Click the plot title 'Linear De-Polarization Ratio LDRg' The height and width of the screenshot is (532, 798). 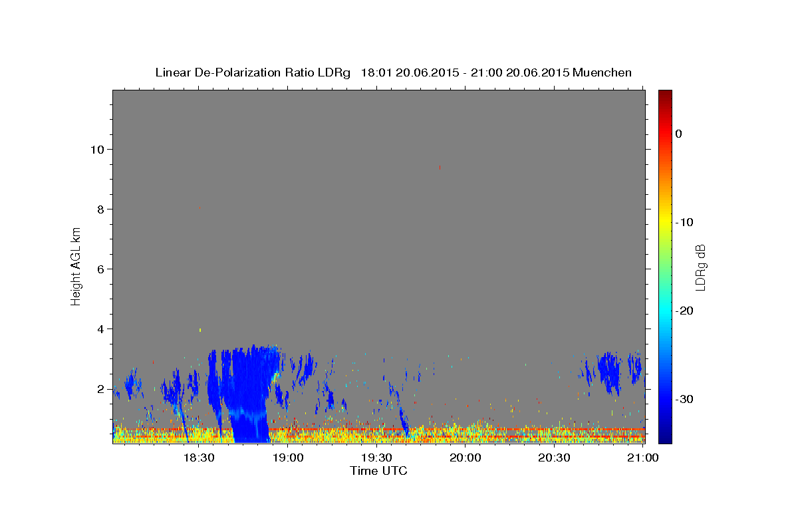point(252,72)
